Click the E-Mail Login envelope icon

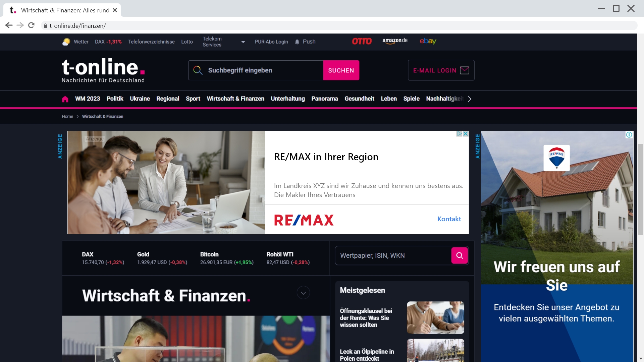point(465,70)
